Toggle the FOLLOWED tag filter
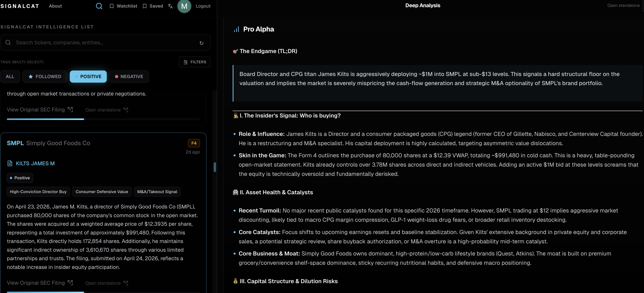644x293 pixels. [45, 76]
